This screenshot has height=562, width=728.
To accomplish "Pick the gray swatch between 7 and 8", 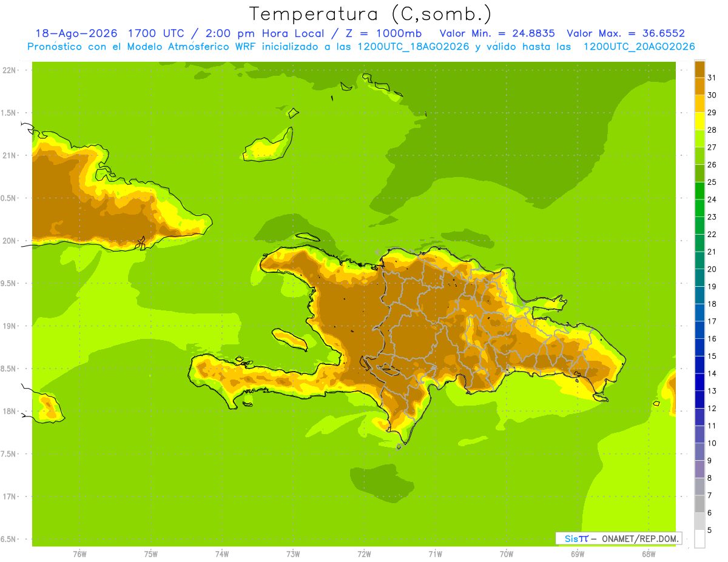I will (x=699, y=487).
